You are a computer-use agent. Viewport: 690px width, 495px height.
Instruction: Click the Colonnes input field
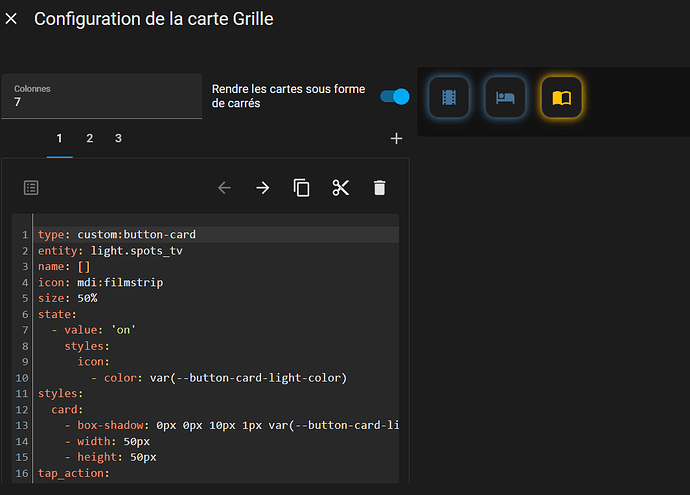(102, 96)
